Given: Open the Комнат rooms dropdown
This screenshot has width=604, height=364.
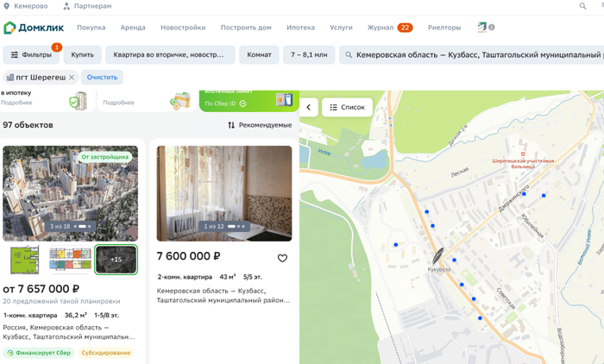Looking at the screenshot, I should (259, 55).
